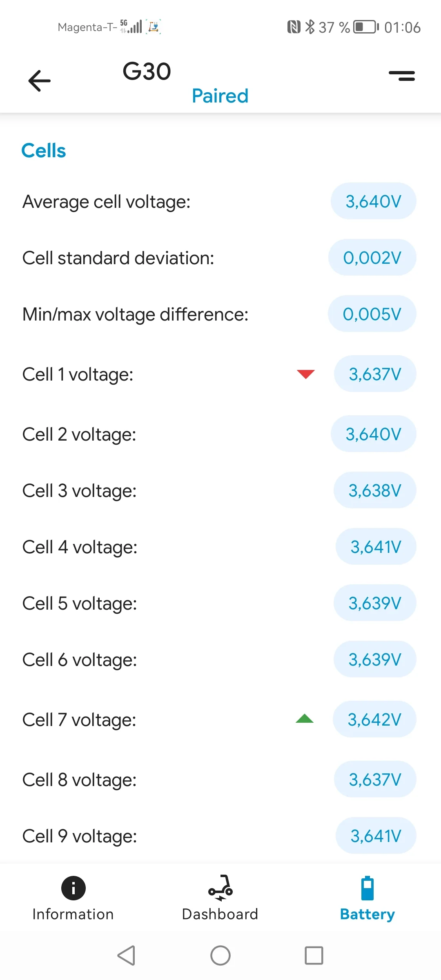Select the Battery tab label

[x=367, y=914]
